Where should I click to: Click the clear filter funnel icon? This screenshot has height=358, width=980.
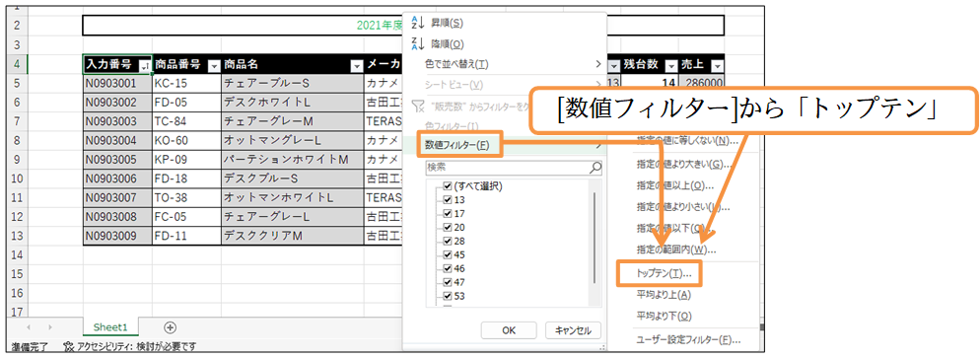pos(417,106)
